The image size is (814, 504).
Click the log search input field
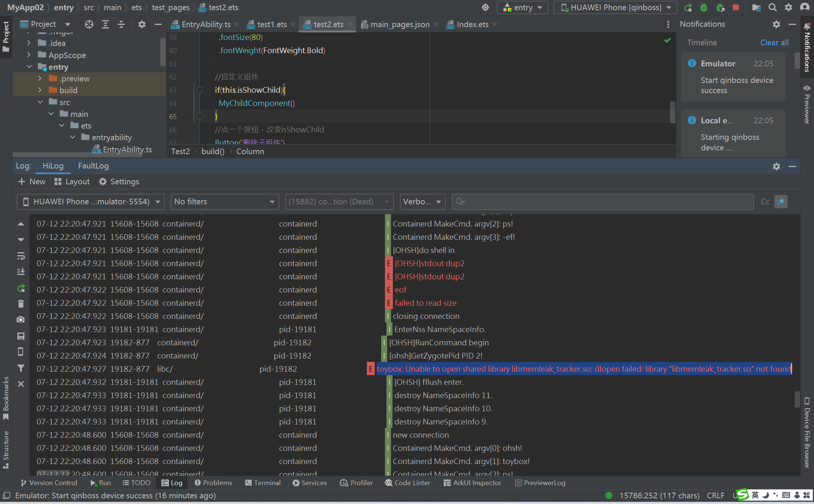click(602, 202)
